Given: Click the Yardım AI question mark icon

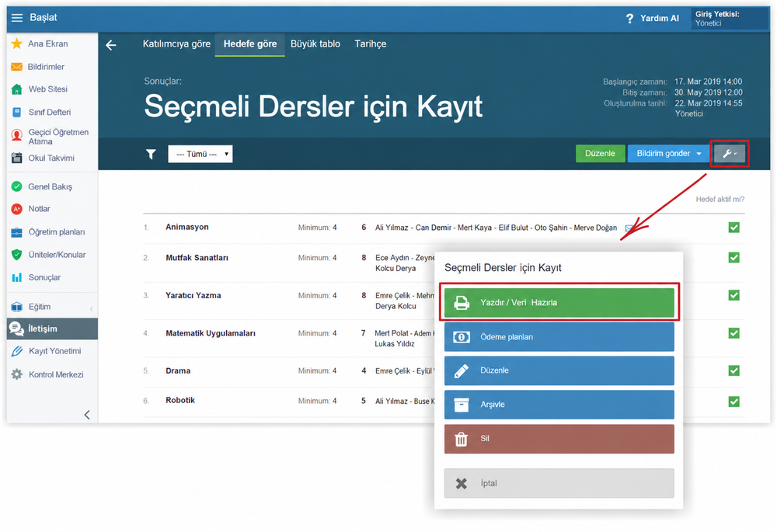Looking at the screenshot, I should 629,19.
